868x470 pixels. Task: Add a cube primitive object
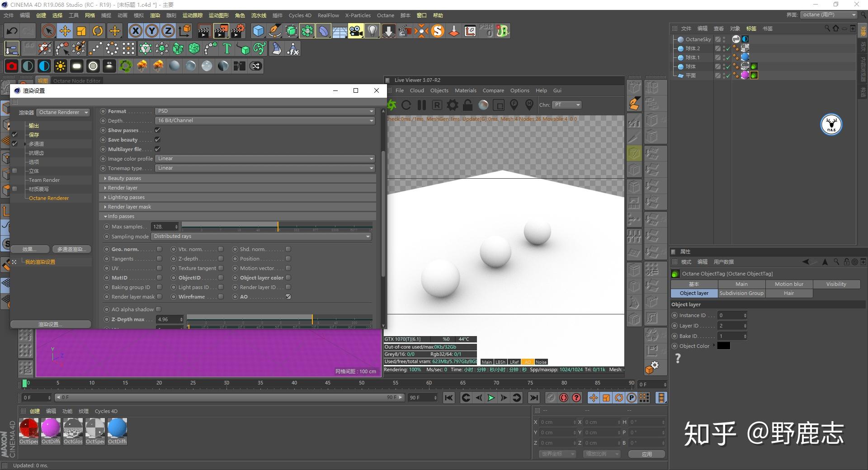point(258,31)
